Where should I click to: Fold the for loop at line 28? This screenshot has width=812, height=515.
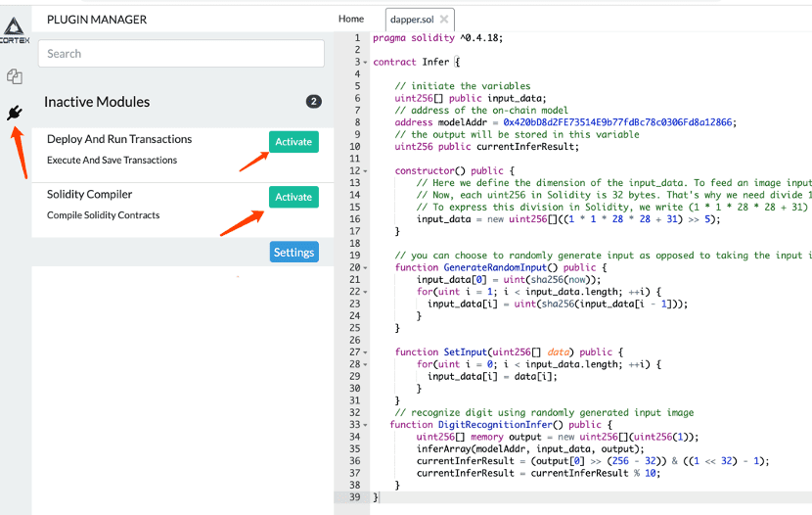[366, 364]
